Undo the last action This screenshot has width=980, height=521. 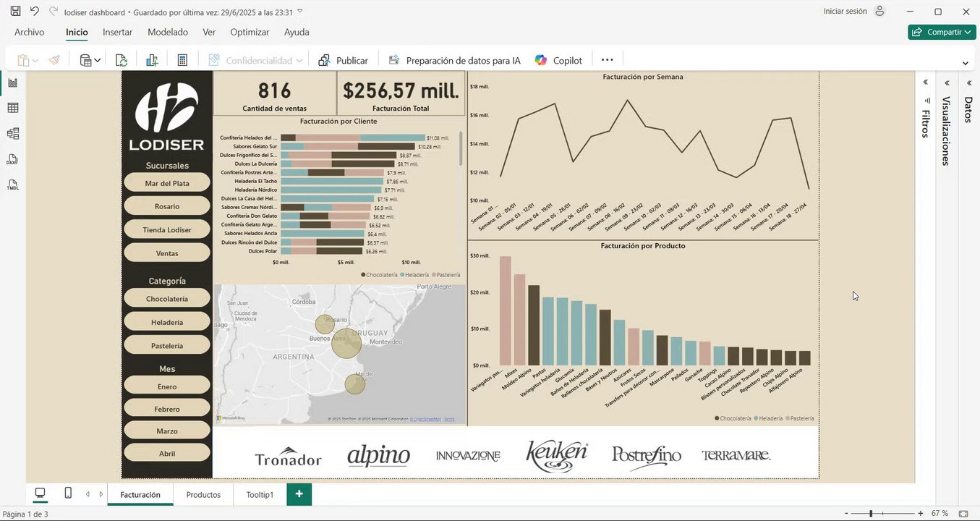click(x=34, y=12)
